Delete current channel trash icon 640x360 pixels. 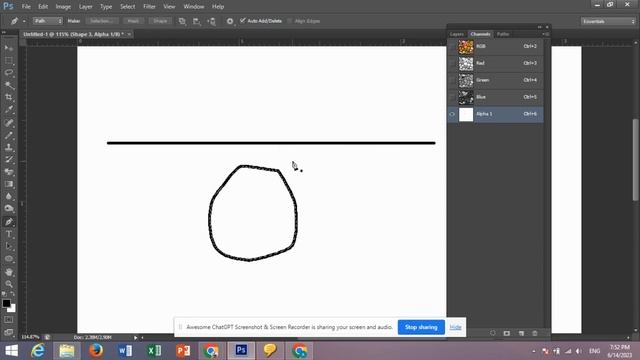click(x=535, y=333)
